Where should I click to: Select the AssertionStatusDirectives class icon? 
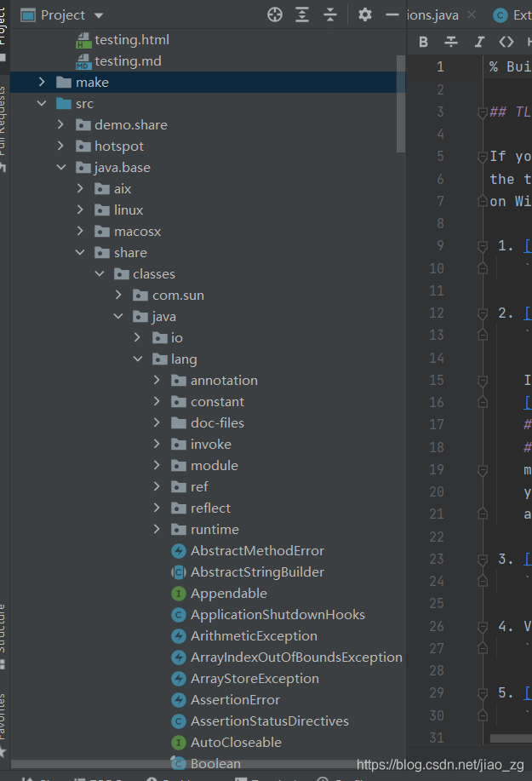(x=179, y=721)
